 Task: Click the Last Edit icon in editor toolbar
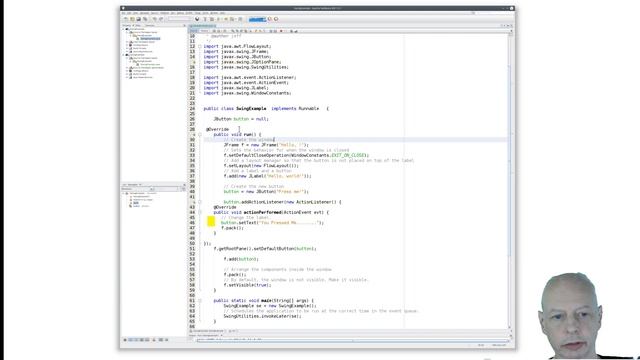[214, 31]
